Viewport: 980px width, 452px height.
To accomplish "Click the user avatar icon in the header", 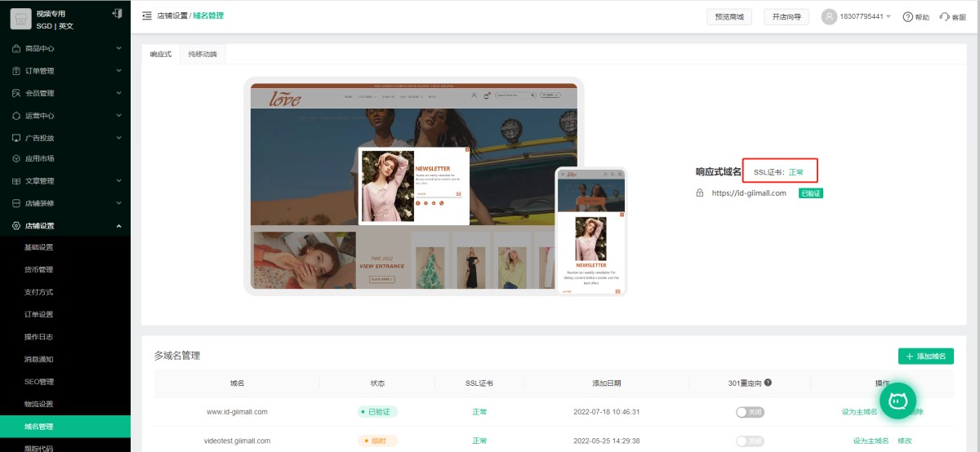I will [x=830, y=16].
